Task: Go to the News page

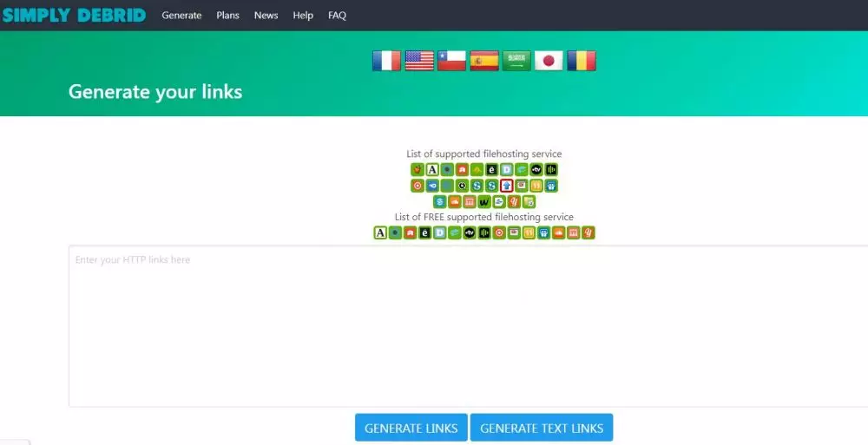Action: (x=266, y=16)
